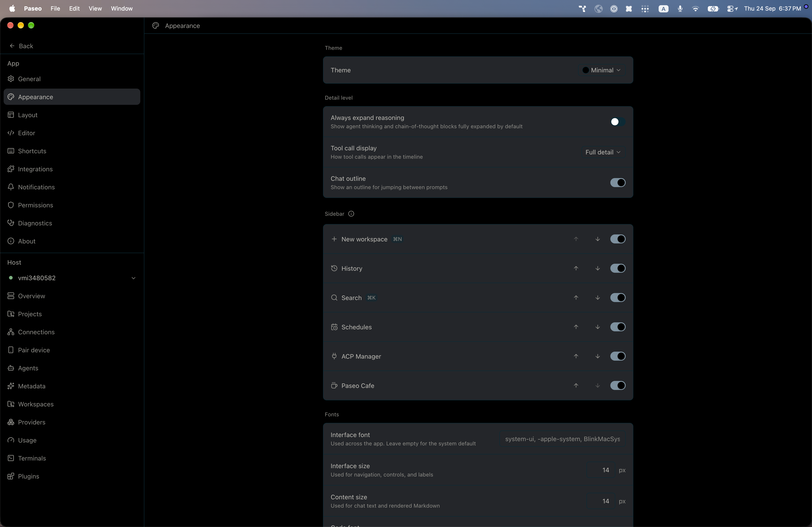Move Search up with its arrow icon
The image size is (812, 527).
pyautogui.click(x=576, y=298)
